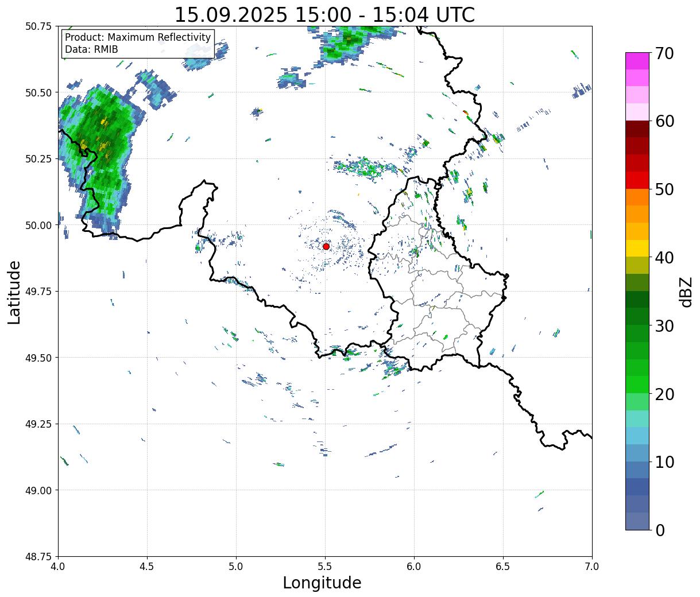Click the 40 tick on the colorbar
Viewport: 700px width, 597px height.
(x=664, y=258)
